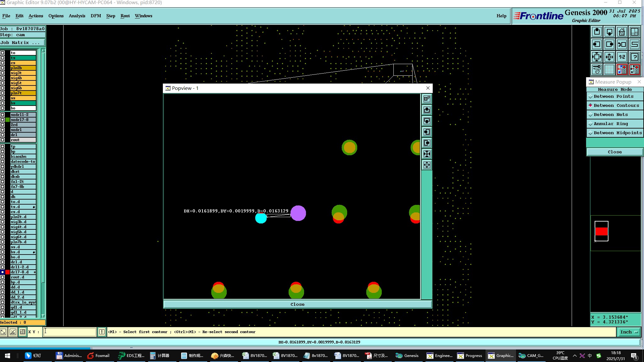Click the undo zoom icon with curved arrow
This screenshot has height=362, width=644.
point(622,45)
